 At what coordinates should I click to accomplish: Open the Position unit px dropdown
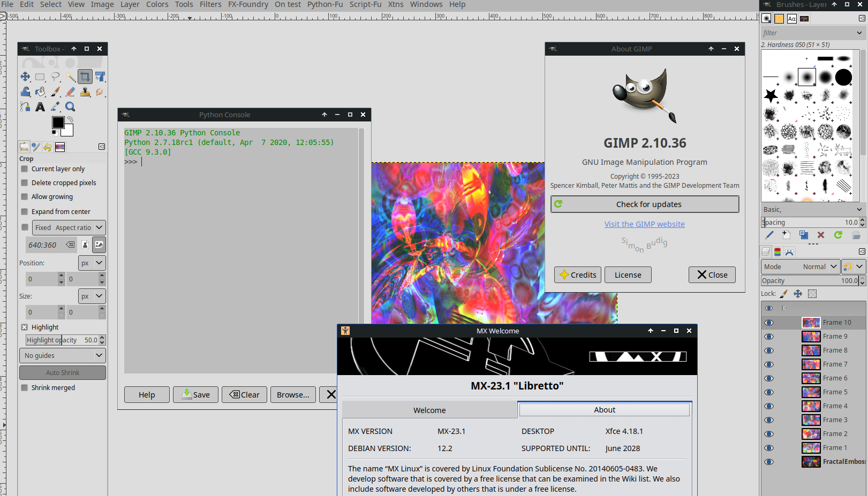click(92, 263)
